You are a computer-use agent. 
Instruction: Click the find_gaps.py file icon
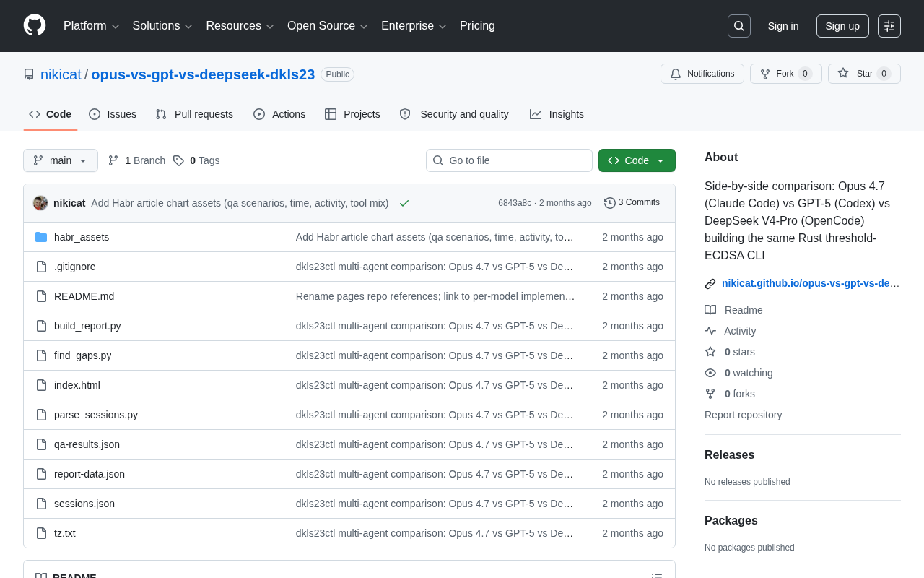click(41, 355)
